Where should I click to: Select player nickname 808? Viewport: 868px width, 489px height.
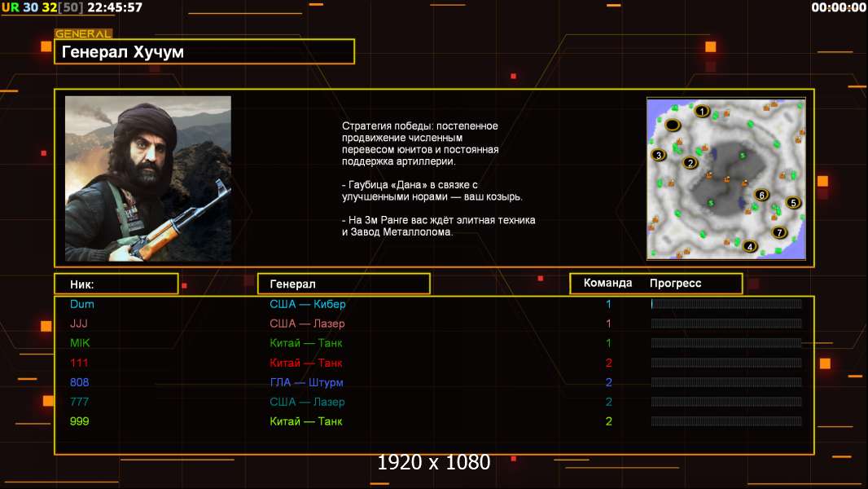[x=79, y=382]
